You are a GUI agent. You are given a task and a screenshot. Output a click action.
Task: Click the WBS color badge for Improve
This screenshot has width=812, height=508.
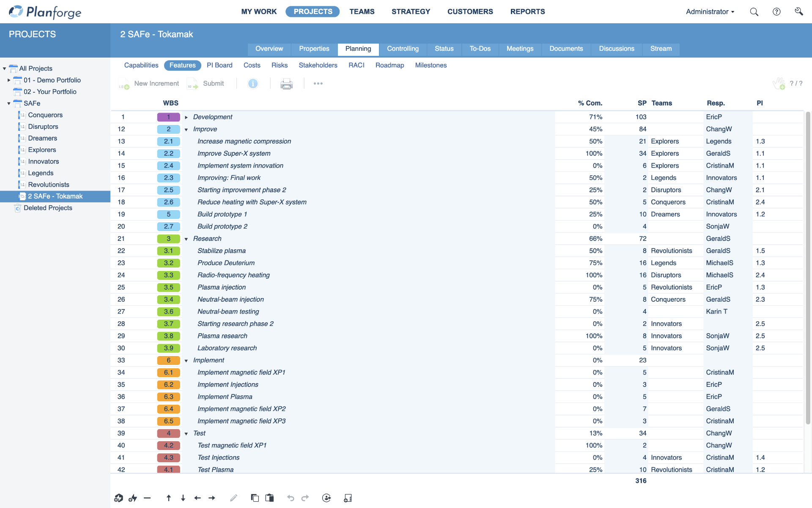168,129
